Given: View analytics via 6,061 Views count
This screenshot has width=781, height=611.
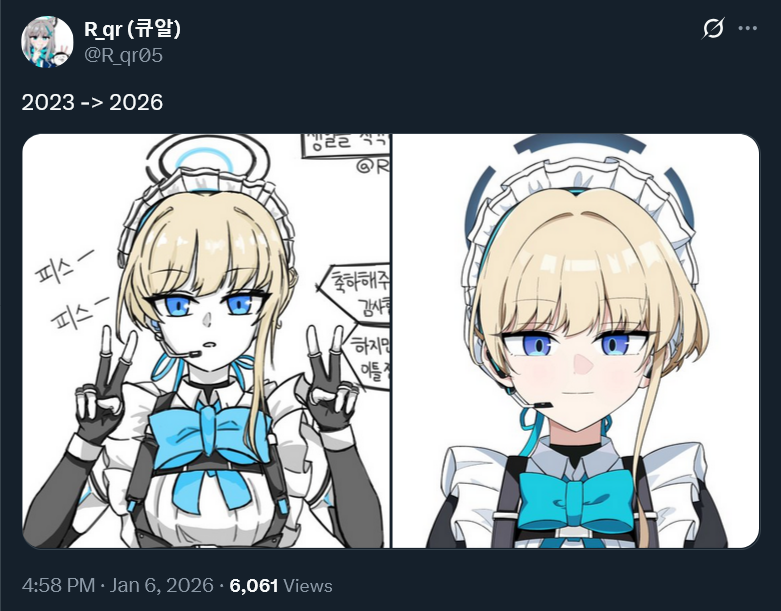Looking at the screenshot, I should [x=281, y=585].
